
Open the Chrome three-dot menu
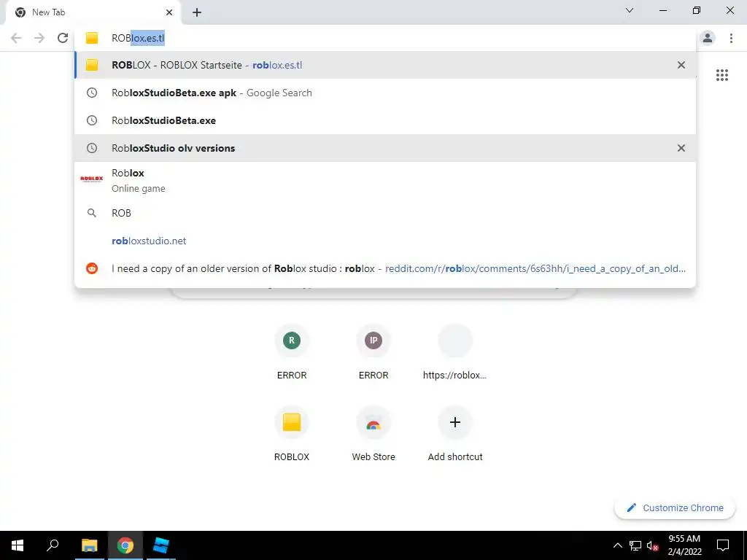(731, 38)
